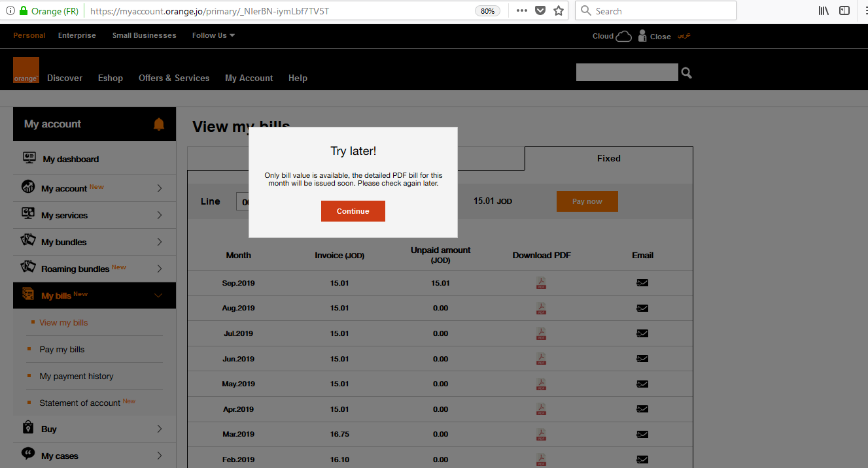Download the Jun.2019 bill PDF
The width and height of the screenshot is (868, 468).
click(x=541, y=359)
